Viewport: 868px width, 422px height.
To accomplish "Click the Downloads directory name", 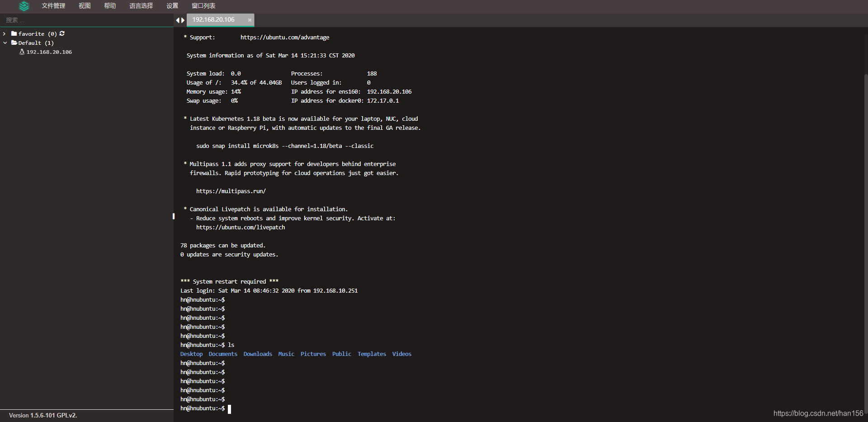I will pyautogui.click(x=258, y=354).
